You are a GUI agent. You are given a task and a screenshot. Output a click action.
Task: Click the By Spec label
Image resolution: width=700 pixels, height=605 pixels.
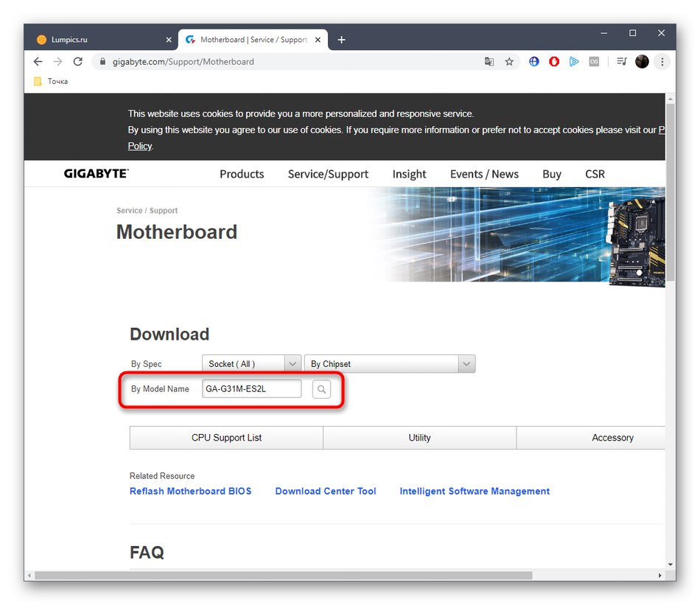[147, 364]
